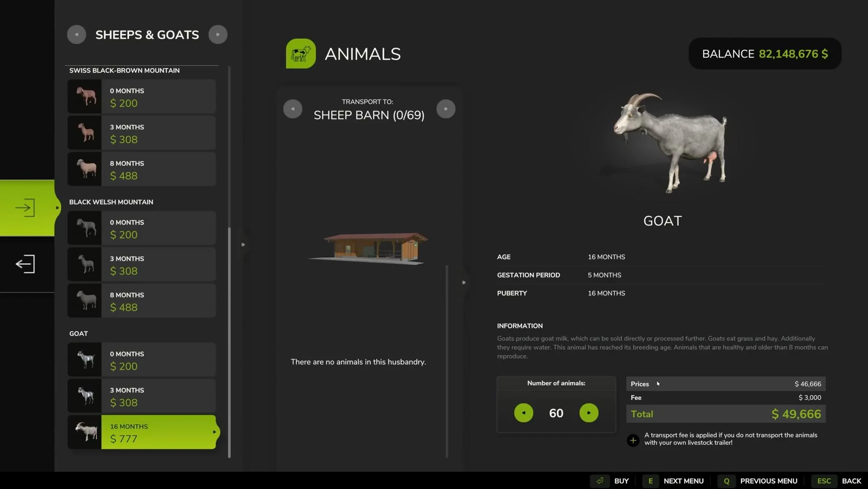Click the Gestation Period 5 months value
Image resolution: width=868 pixels, height=489 pixels.
pyautogui.click(x=604, y=275)
